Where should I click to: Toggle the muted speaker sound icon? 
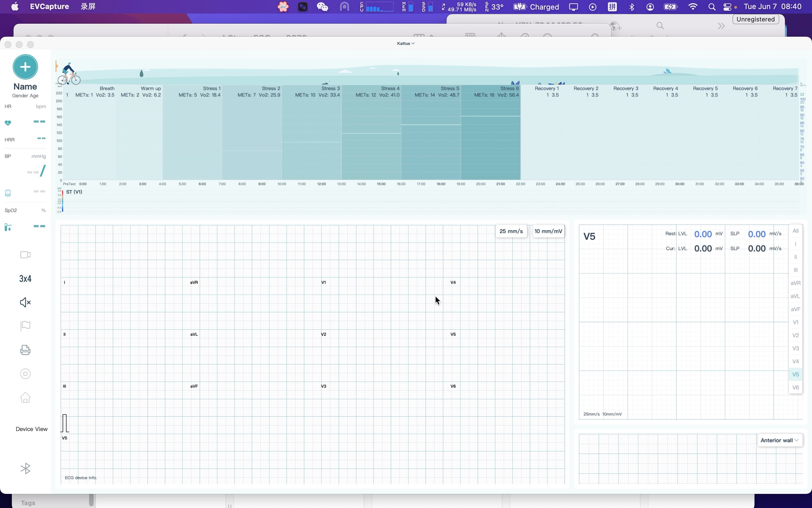[25, 302]
